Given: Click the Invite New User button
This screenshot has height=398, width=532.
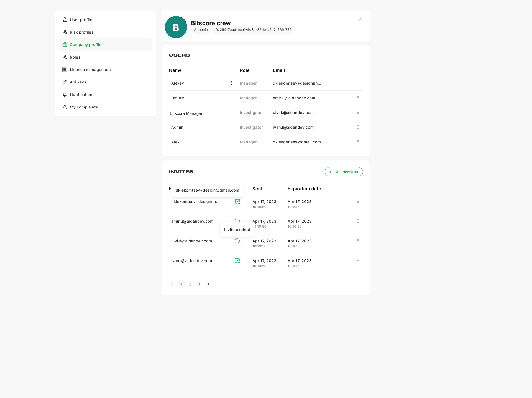Looking at the screenshot, I should coord(344,172).
